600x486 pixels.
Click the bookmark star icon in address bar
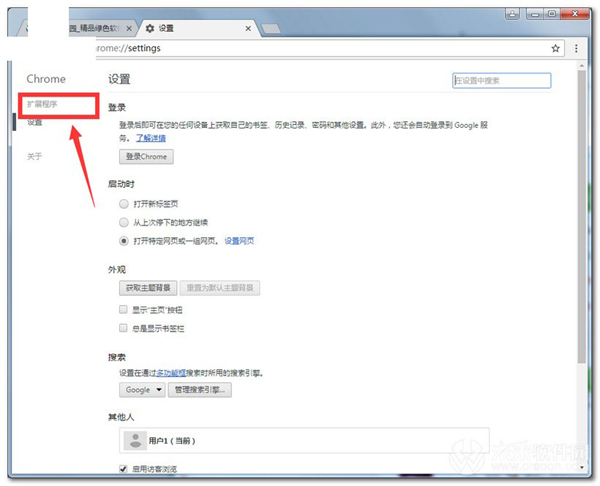(x=556, y=47)
